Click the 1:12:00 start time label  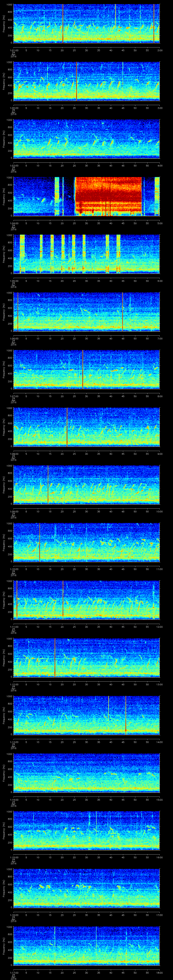pyautogui.click(x=14, y=684)
